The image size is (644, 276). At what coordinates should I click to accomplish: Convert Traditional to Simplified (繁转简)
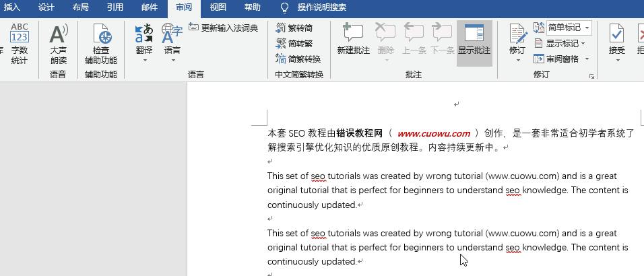click(x=294, y=28)
